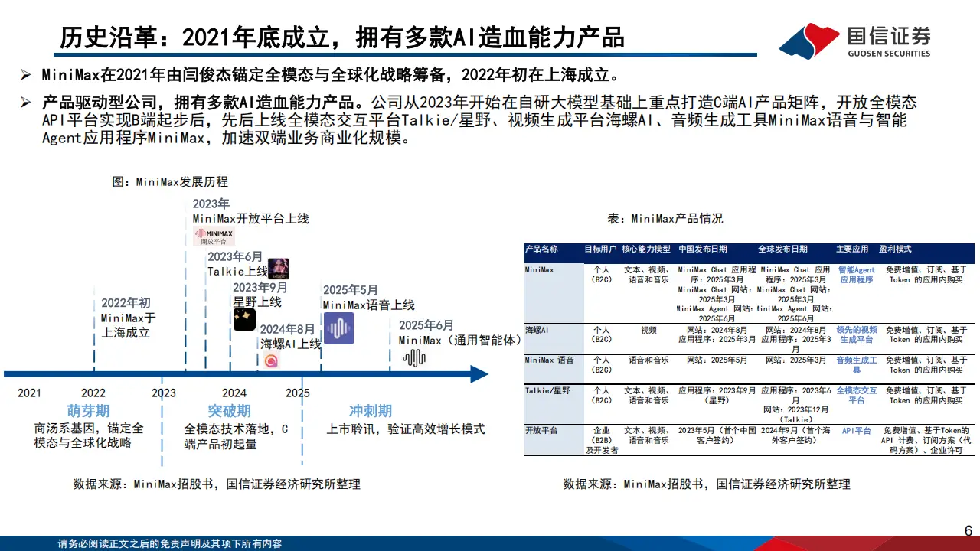Open the 智能Agent应用程序 blue link

(x=856, y=275)
